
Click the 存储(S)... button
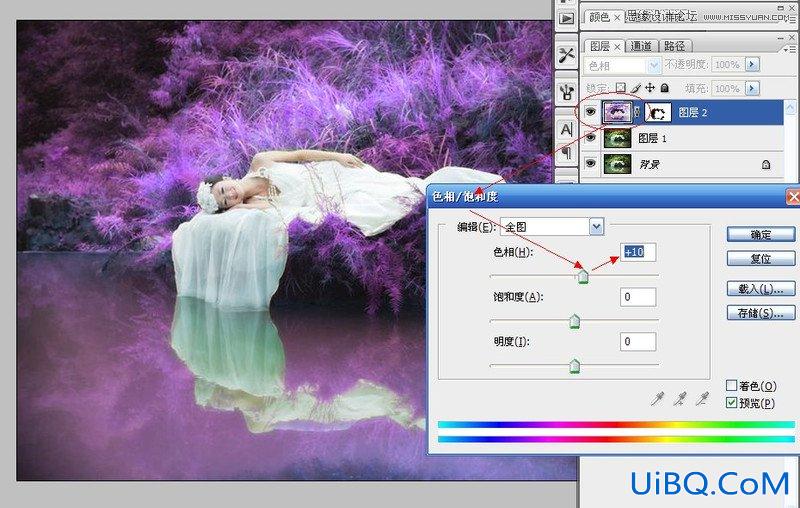pos(761,313)
